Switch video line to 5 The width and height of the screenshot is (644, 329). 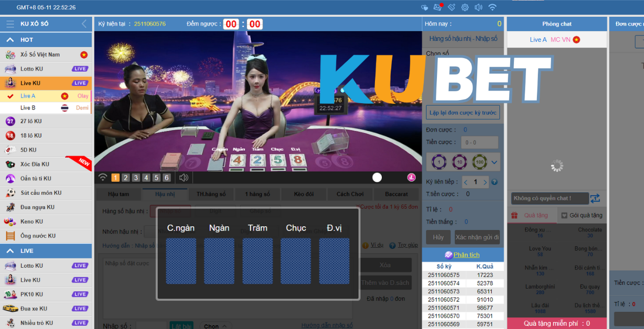click(156, 178)
